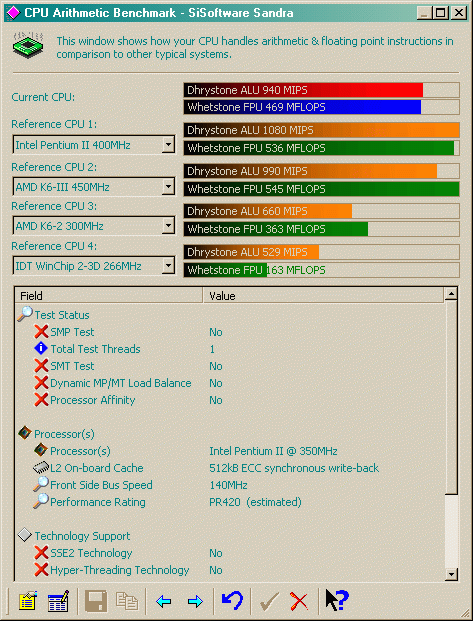The image size is (473, 621).
Task: Go to previous module with left arrow
Action: pyautogui.click(x=164, y=602)
